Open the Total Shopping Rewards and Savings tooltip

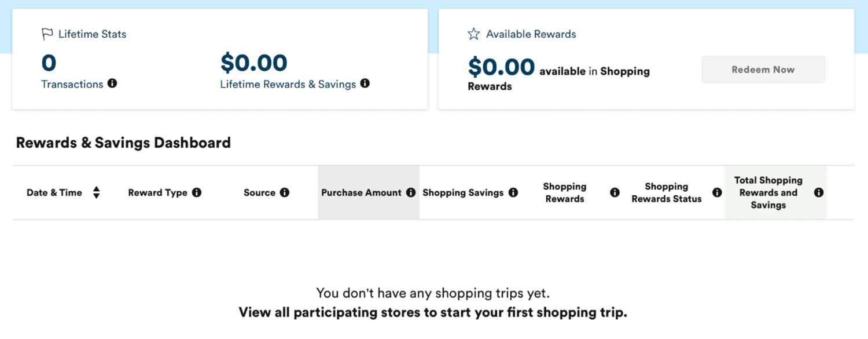click(818, 192)
